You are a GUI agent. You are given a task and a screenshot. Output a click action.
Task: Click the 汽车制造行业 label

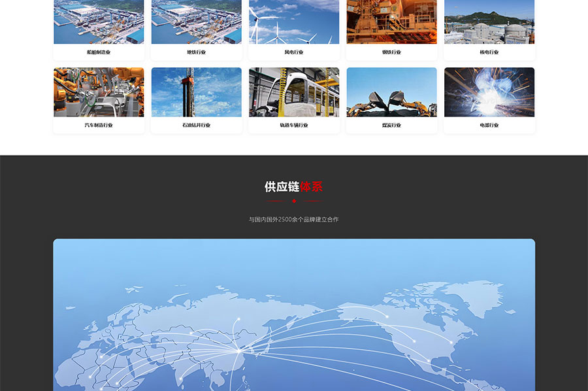[x=99, y=125]
